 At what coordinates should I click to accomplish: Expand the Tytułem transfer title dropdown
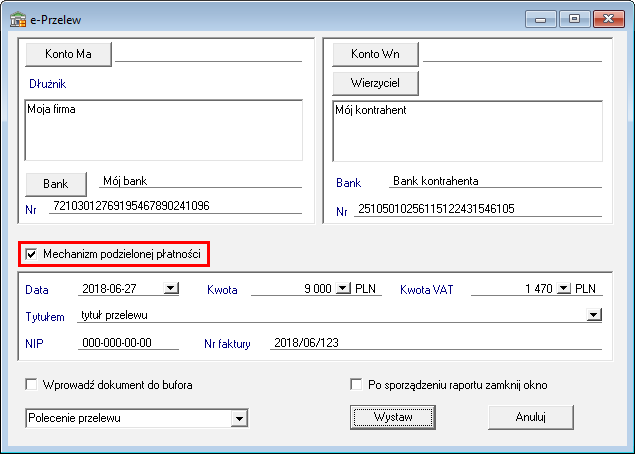[594, 315]
